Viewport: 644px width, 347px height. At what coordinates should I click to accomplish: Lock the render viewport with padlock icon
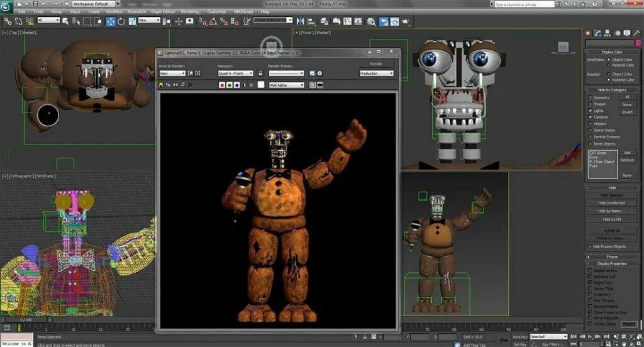260,74
